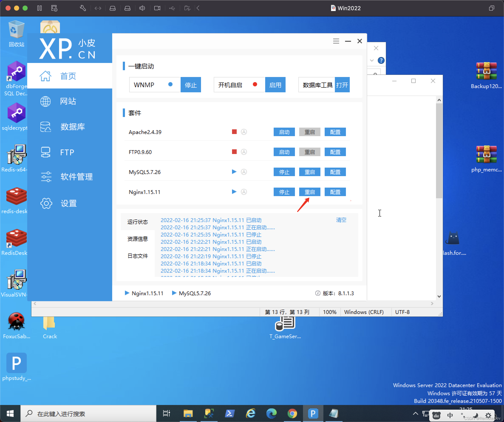Select the php_memc archive desktop icon

[x=486, y=159]
